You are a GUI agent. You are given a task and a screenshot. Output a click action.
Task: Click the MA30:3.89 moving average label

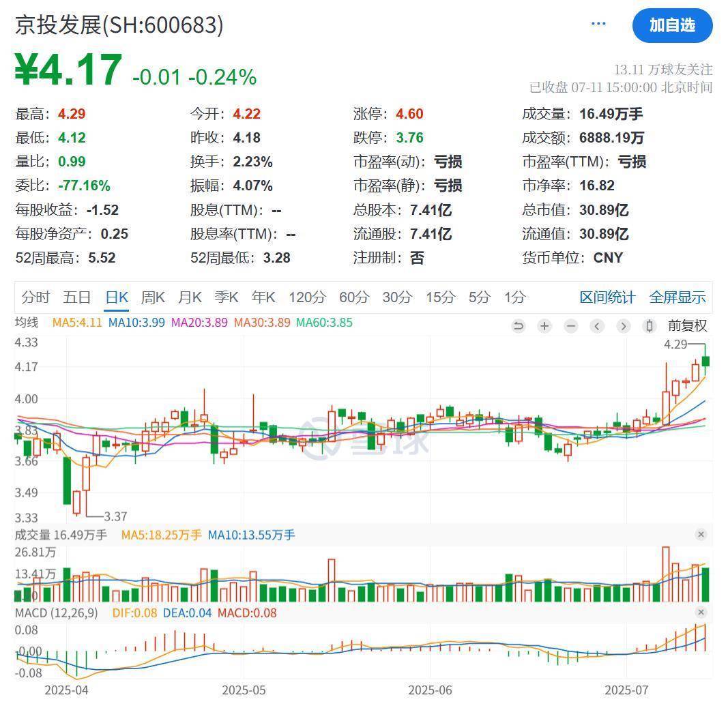point(262,322)
